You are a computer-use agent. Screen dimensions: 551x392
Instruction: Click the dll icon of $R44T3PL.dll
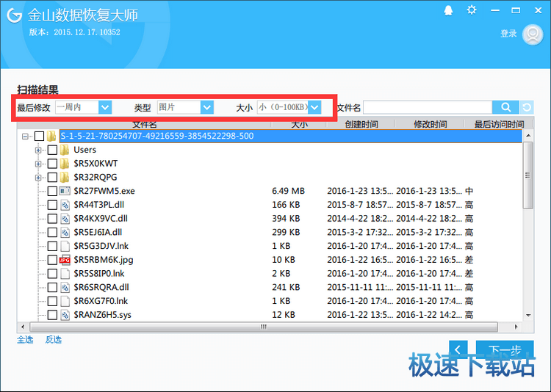[65, 205]
